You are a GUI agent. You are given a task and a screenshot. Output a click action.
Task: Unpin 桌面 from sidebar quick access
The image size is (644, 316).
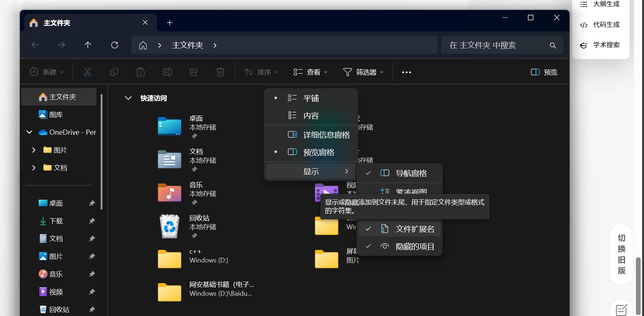pyautogui.click(x=92, y=203)
